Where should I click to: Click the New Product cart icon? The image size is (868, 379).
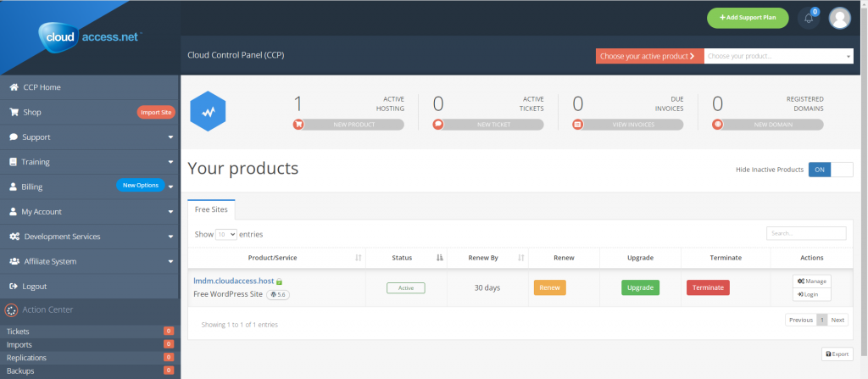298,124
